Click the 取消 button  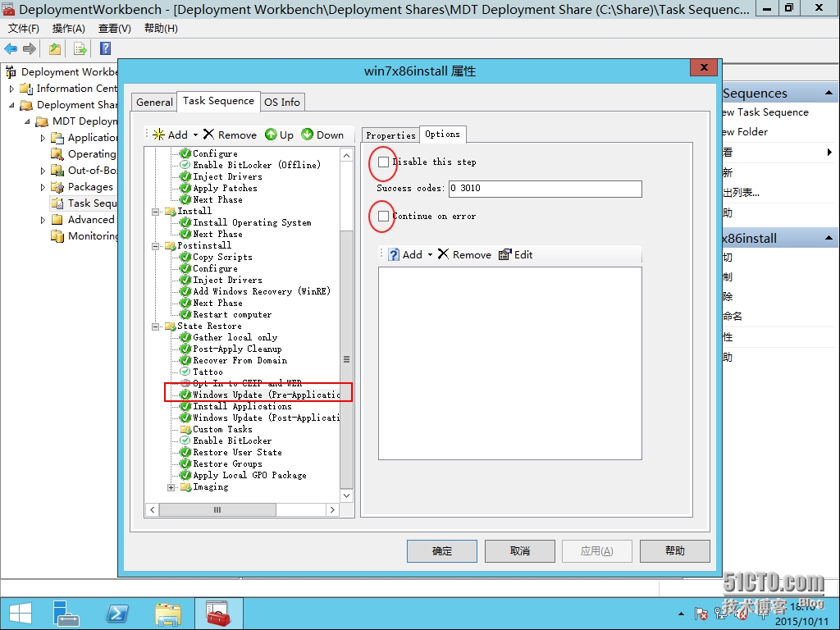[x=519, y=551]
